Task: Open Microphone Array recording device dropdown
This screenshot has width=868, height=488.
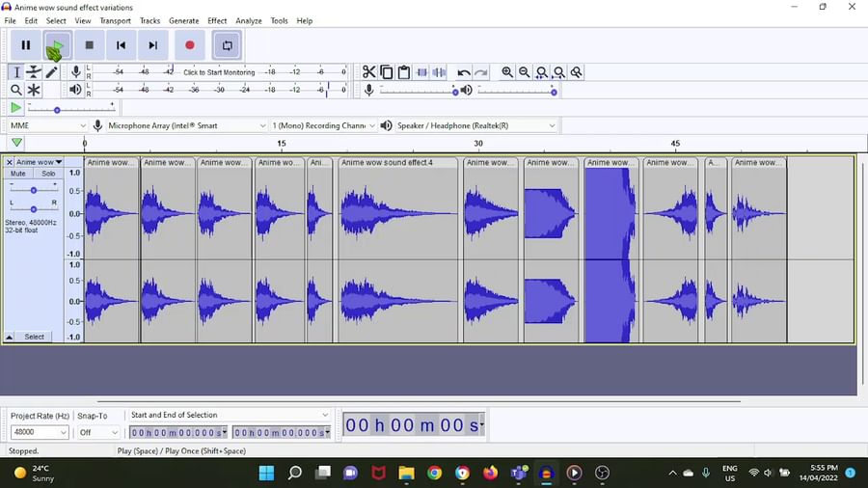Action: [x=186, y=125]
